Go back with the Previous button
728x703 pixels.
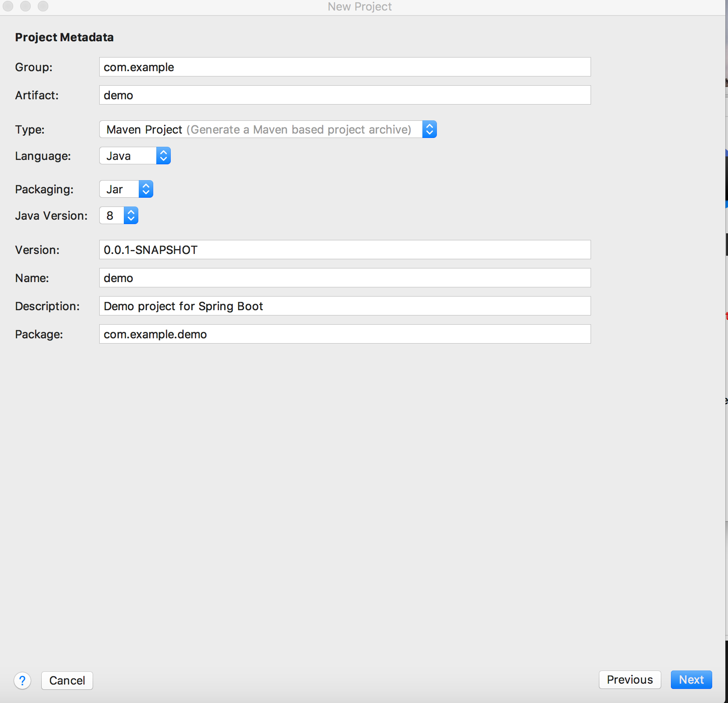click(630, 680)
